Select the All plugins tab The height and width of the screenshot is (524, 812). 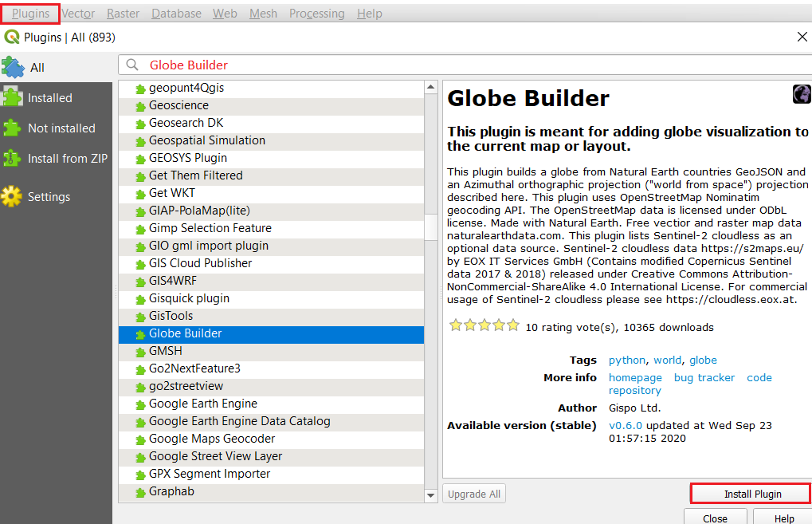(x=56, y=67)
